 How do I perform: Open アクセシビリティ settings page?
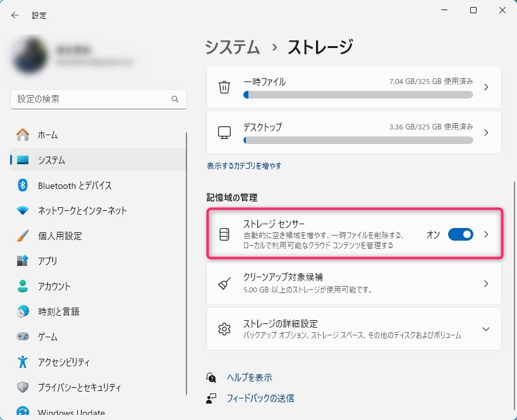[x=63, y=362]
